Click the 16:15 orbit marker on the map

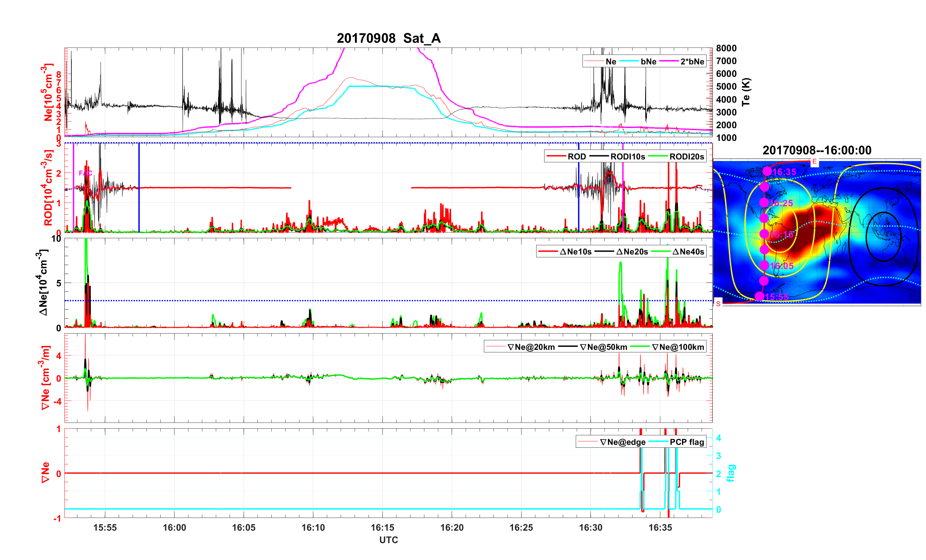[x=764, y=234]
